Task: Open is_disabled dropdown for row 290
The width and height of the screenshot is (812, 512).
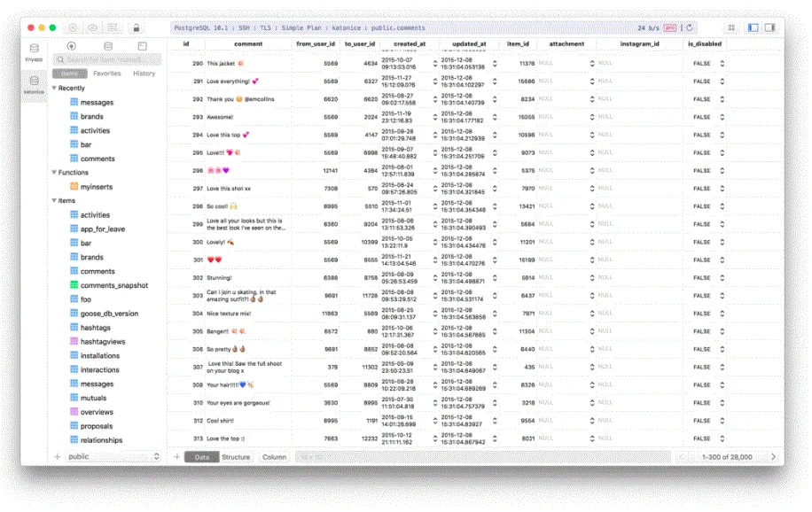Action: 722,64
